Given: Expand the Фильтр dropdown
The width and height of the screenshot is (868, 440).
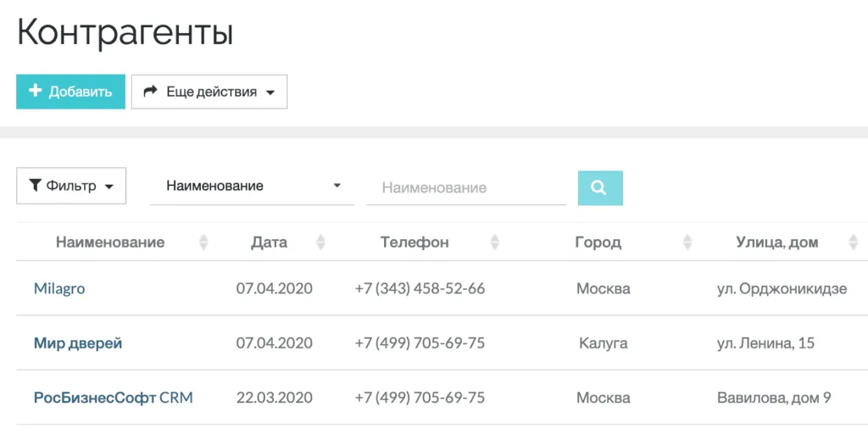Looking at the screenshot, I should (x=71, y=186).
